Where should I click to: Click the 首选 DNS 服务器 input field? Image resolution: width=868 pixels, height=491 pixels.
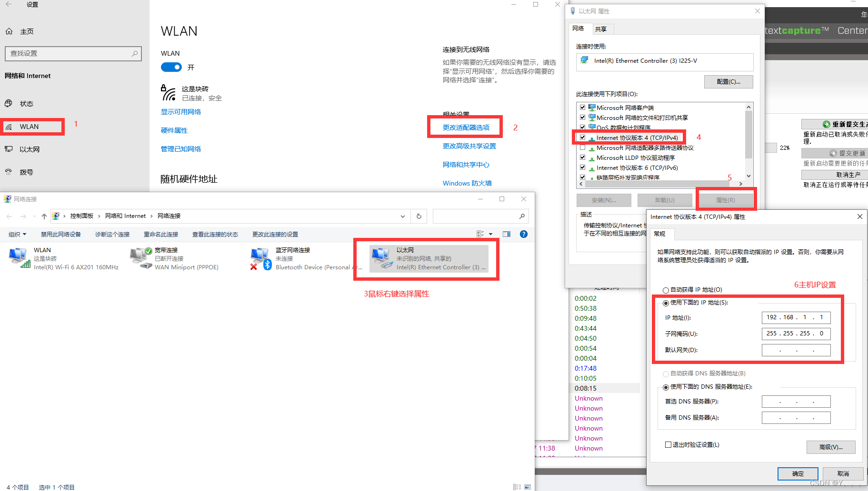pos(796,401)
